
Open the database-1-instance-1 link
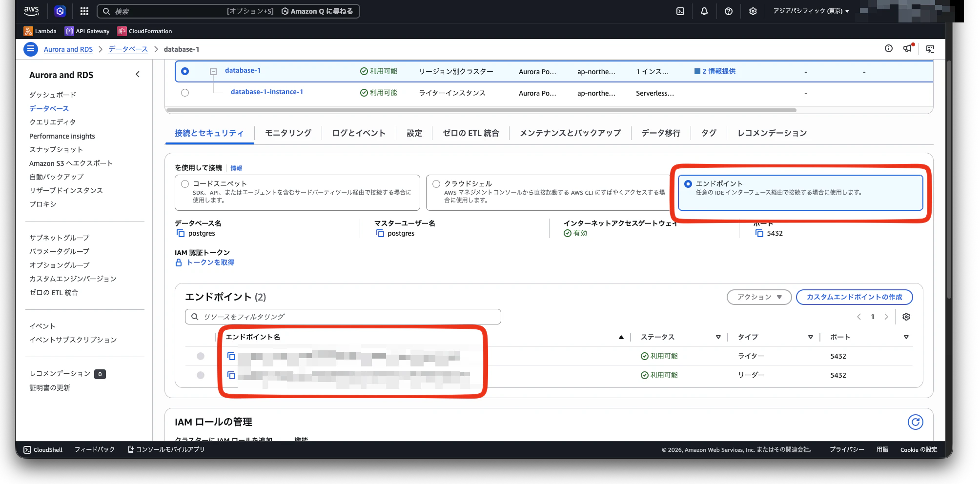pos(267,92)
